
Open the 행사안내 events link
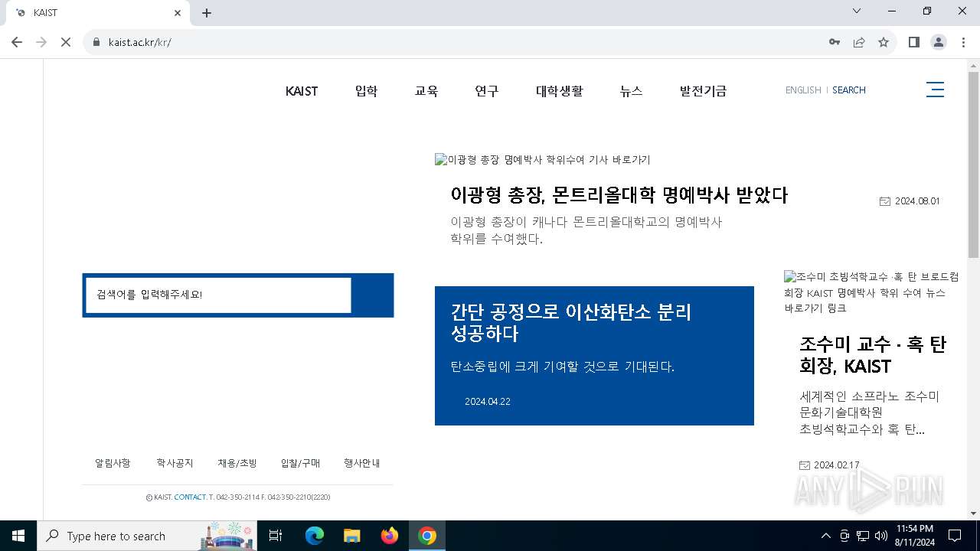click(362, 463)
